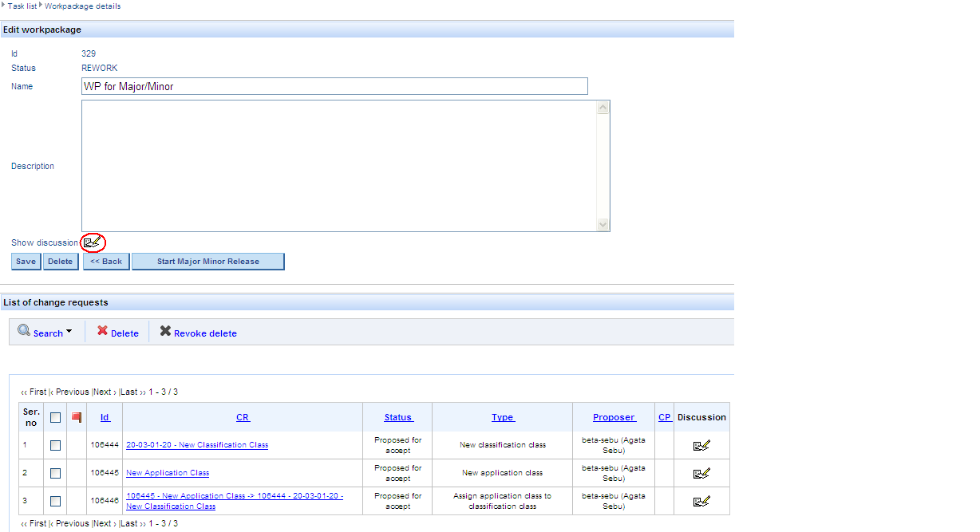Check the box for row 106446

click(55, 502)
